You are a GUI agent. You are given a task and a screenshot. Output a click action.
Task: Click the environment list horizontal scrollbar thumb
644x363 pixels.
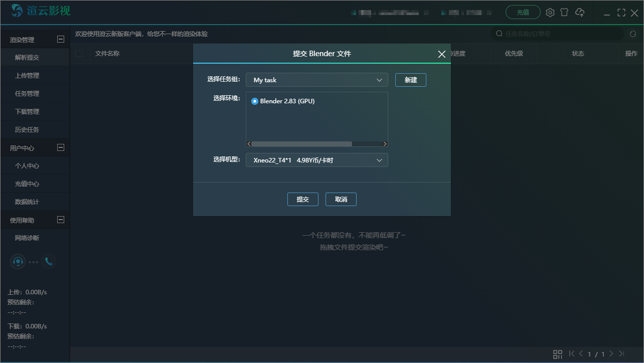(x=301, y=144)
